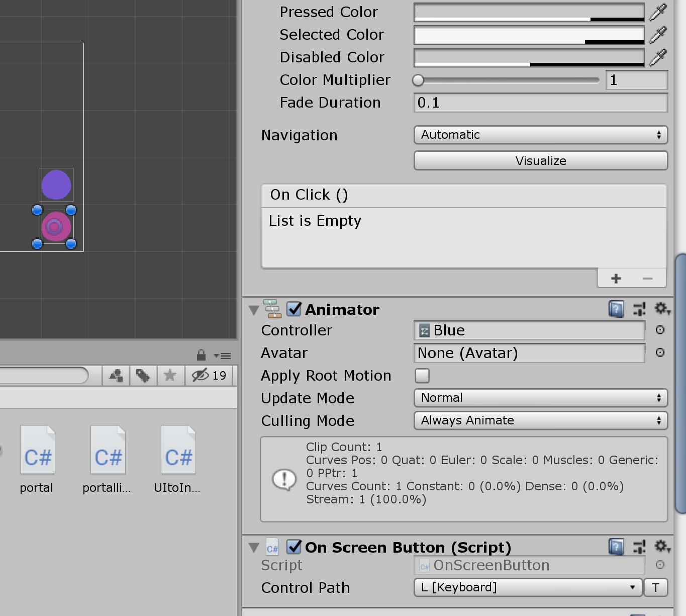Open object picker for Avatar
Image resolution: width=686 pixels, height=616 pixels.
660,353
